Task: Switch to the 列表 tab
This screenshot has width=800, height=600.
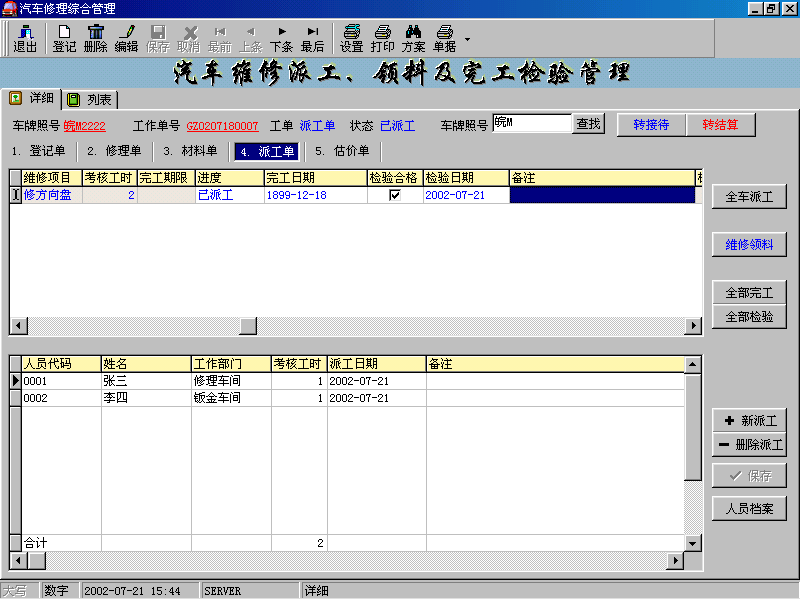Action: (x=90, y=99)
